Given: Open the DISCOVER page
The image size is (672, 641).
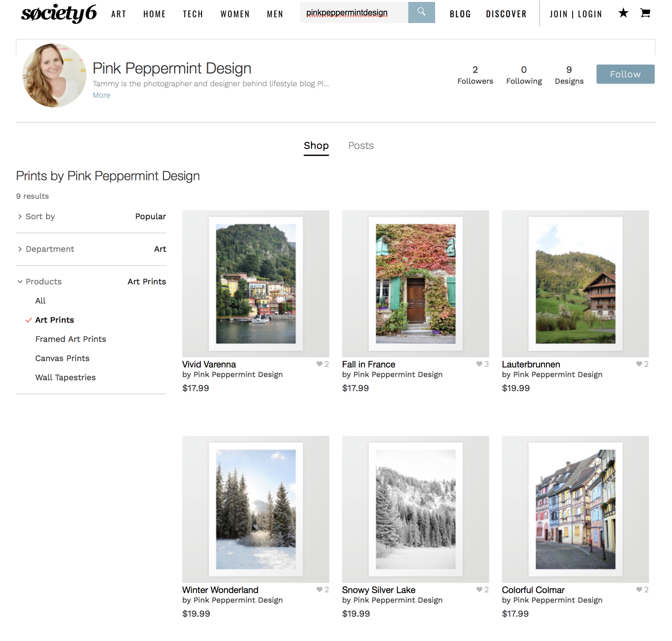Looking at the screenshot, I should pos(506,14).
